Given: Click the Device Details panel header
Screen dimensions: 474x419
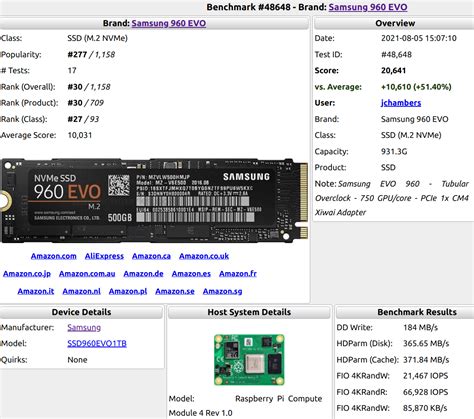Looking at the screenshot, I should point(82,312).
